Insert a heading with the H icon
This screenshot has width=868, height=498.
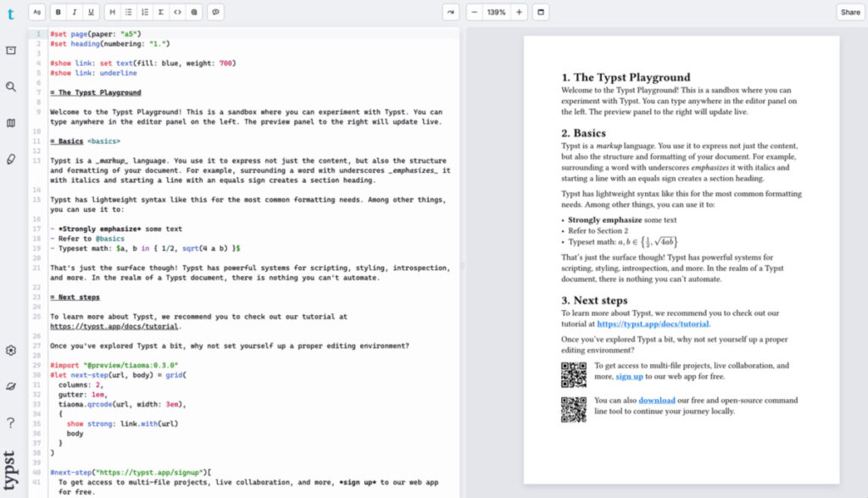tap(113, 12)
